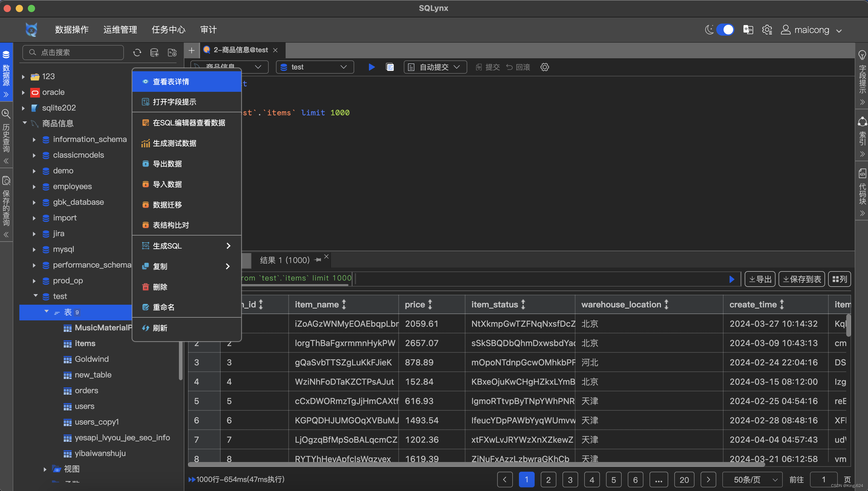The width and height of the screenshot is (868, 491).
Task: Open the field hints lightbulb icon
Action: [x=862, y=55]
